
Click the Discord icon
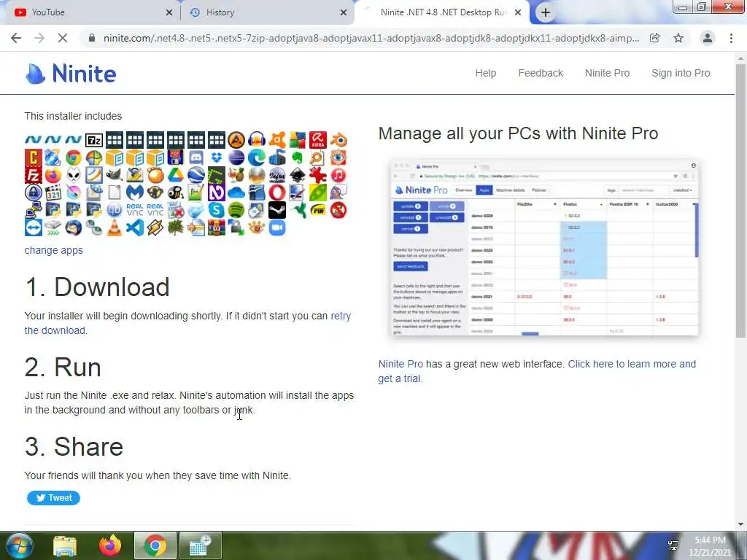[x=196, y=157]
